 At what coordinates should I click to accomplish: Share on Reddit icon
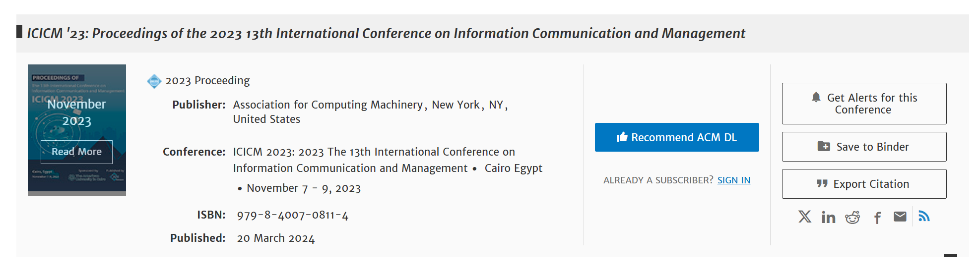(x=852, y=217)
